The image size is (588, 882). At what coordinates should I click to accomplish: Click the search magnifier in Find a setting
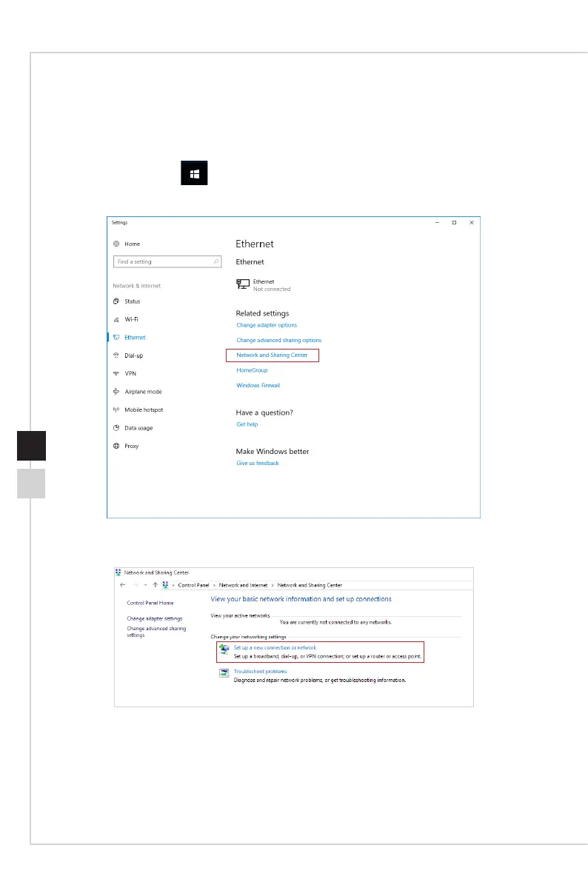(216, 261)
